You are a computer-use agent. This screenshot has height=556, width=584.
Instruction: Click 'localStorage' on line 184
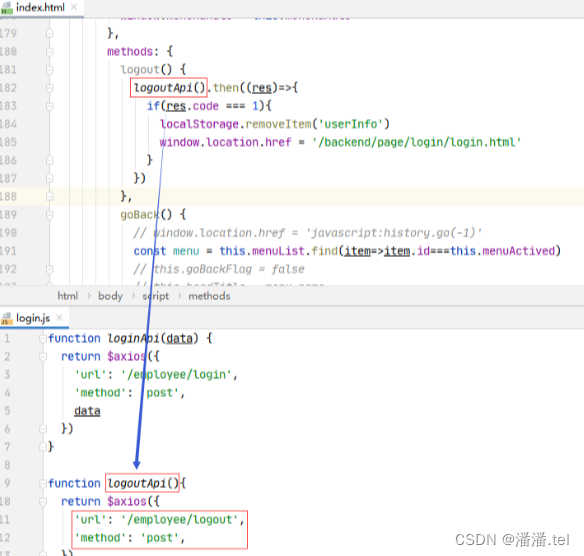click(x=199, y=124)
